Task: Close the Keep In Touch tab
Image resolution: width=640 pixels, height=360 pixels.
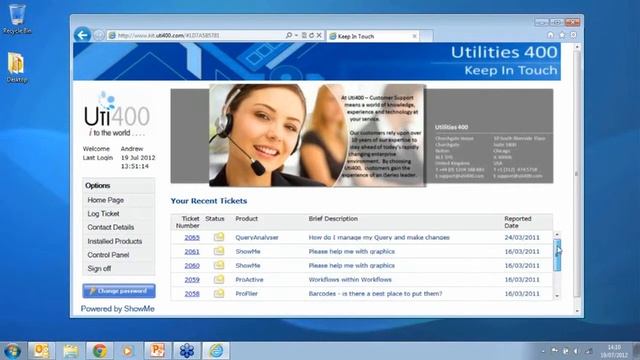Action: (x=414, y=36)
